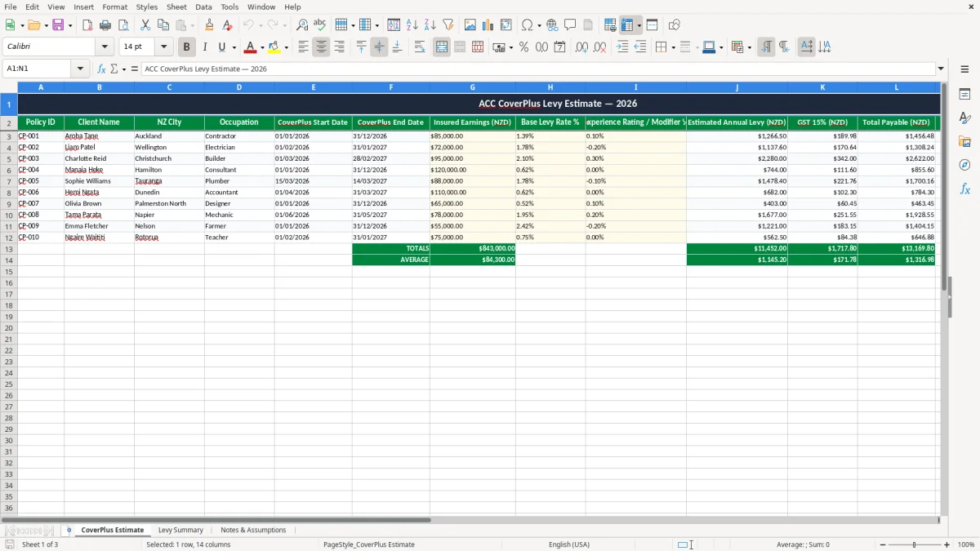
Task: Toggle Freeze Rows and Columns
Action: (x=626, y=25)
